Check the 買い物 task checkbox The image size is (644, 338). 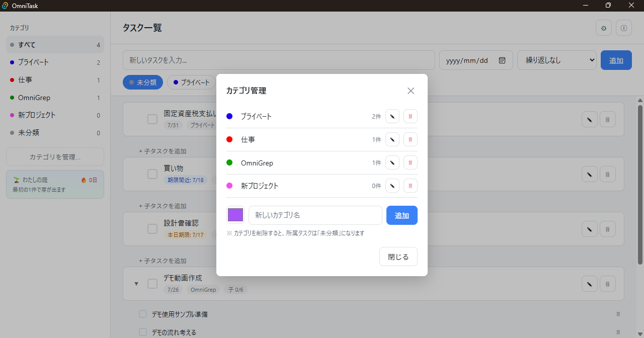(152, 174)
